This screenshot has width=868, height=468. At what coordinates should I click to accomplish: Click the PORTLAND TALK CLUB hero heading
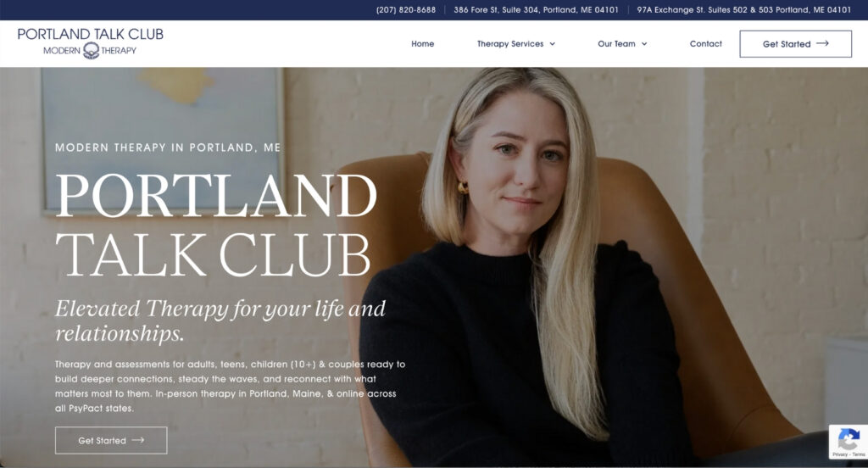tap(216, 225)
